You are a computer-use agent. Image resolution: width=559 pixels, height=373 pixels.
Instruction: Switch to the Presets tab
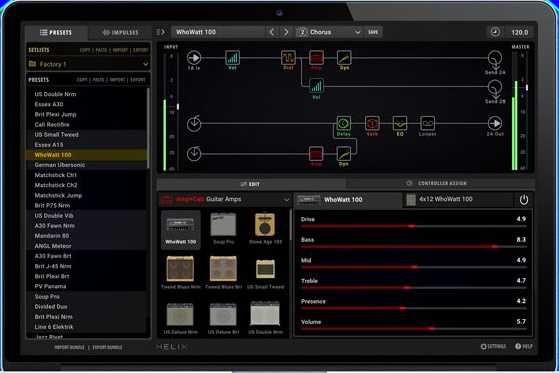click(x=56, y=32)
